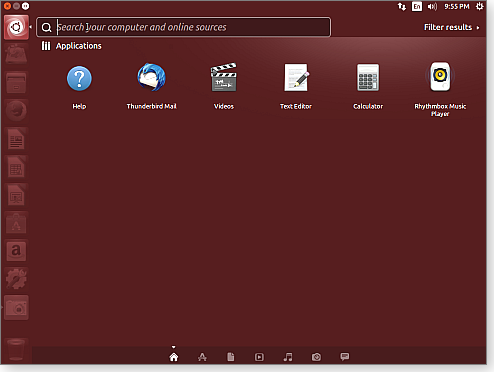This screenshot has height=372, width=494.
Task: Switch to the Music lens
Action: point(288,357)
